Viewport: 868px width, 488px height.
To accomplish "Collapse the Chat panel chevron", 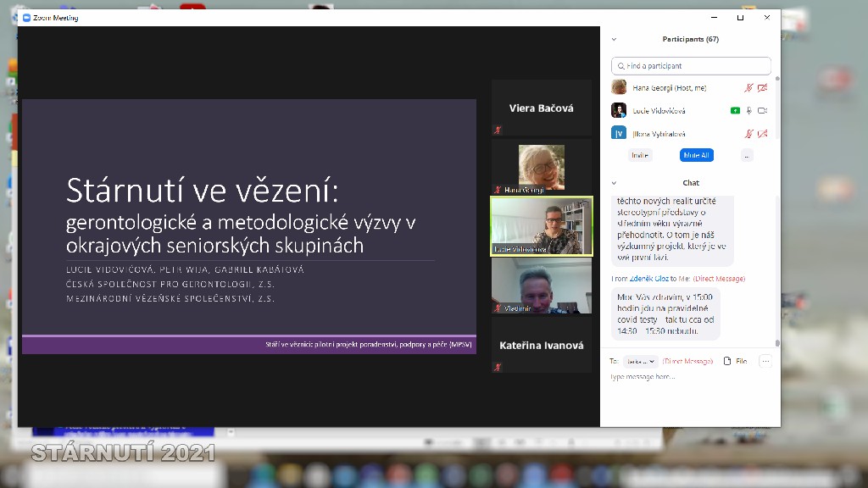I will click(x=614, y=183).
